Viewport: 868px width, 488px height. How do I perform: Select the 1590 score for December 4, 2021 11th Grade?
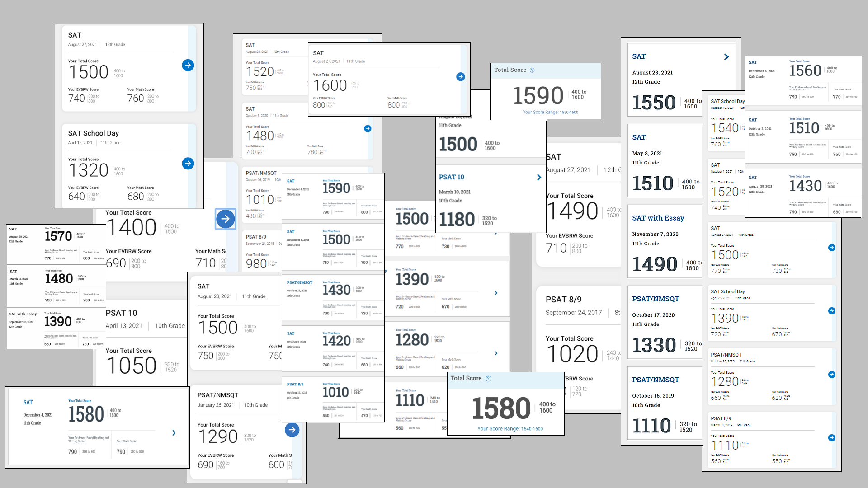(x=336, y=188)
